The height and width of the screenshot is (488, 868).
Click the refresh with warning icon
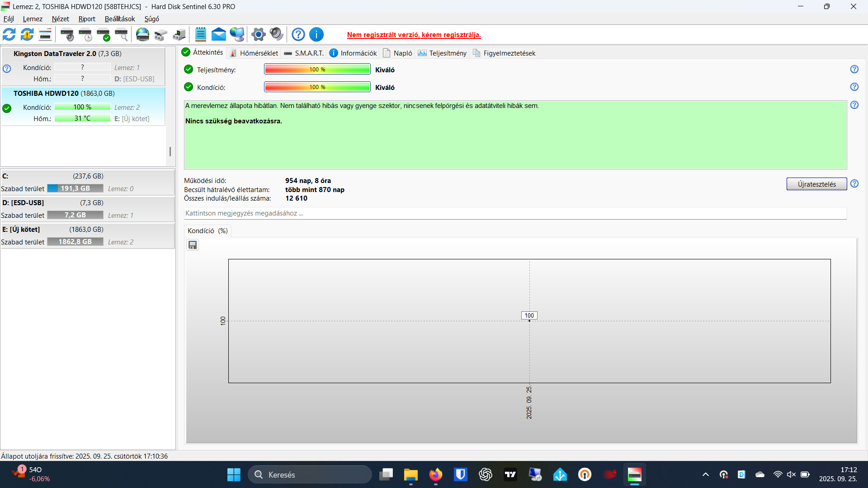(27, 34)
